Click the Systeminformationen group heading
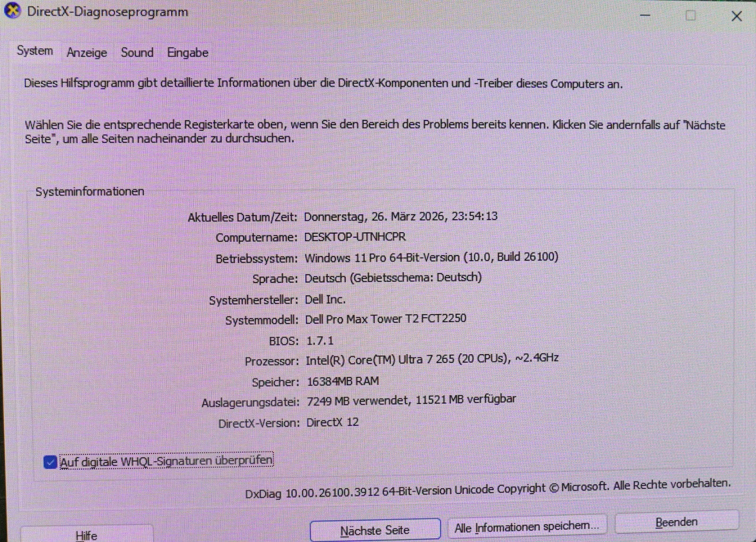This screenshot has height=542, width=756. pos(90,192)
